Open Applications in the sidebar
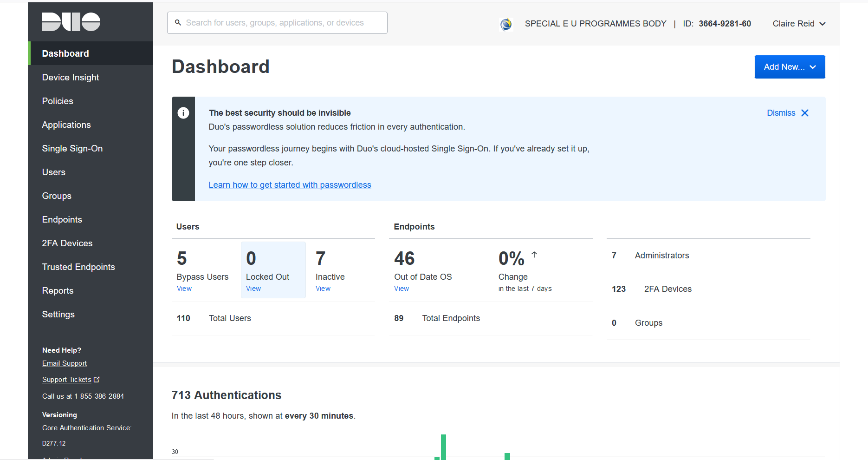This screenshot has height=460, width=868. [x=91, y=125]
